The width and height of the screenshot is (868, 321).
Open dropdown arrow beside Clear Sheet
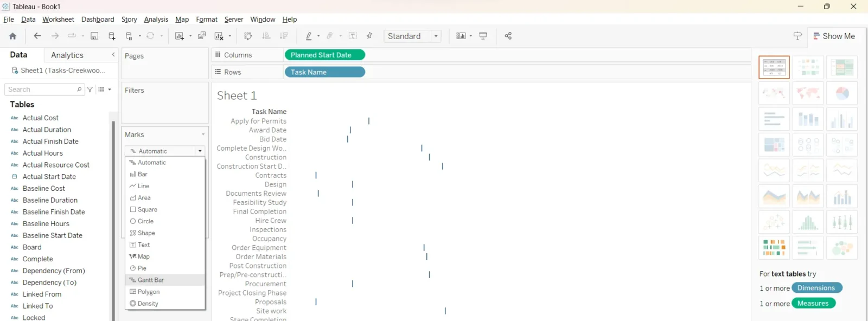pos(230,36)
